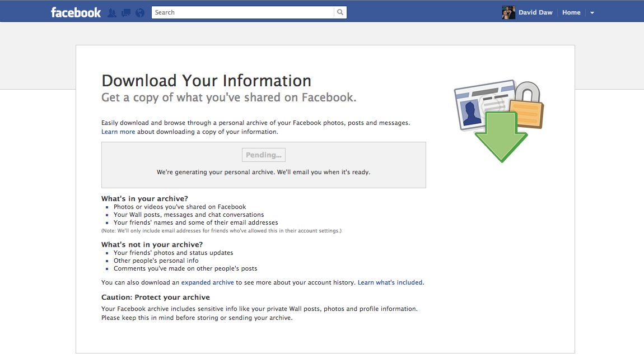Click Your friends' photos and status updates
Screen dimensions: 644x358
[174, 253]
